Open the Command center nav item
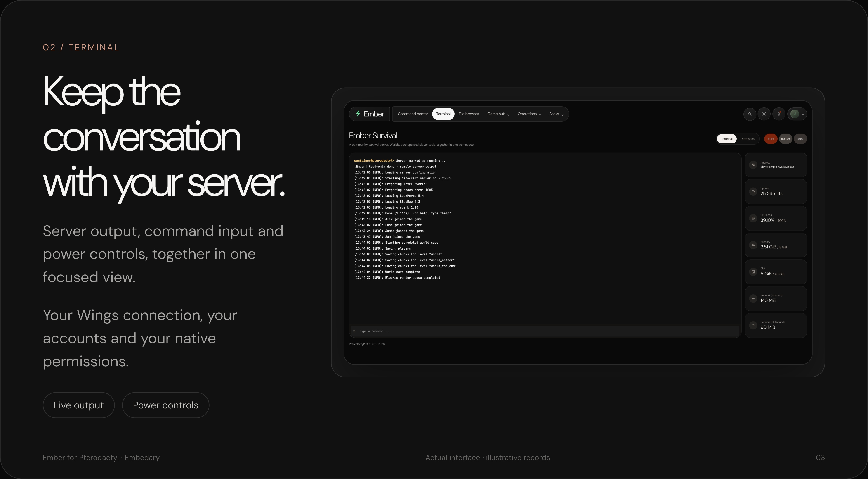The width and height of the screenshot is (868, 479). [413, 114]
